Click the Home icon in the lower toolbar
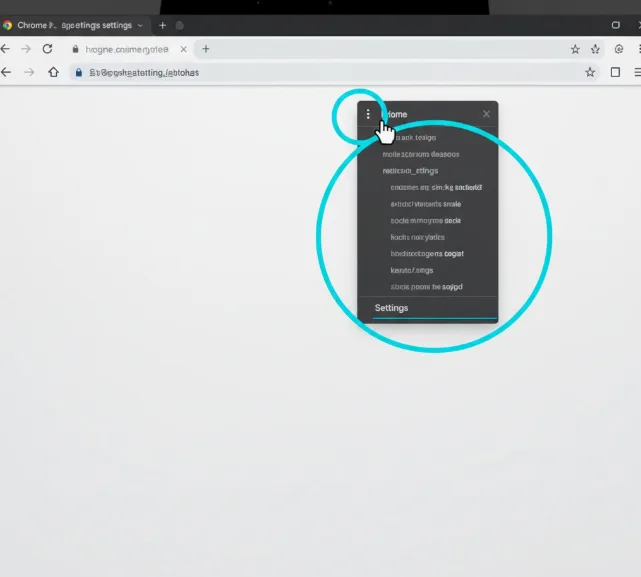Viewport: 641px width, 577px height. pyautogui.click(x=54, y=72)
